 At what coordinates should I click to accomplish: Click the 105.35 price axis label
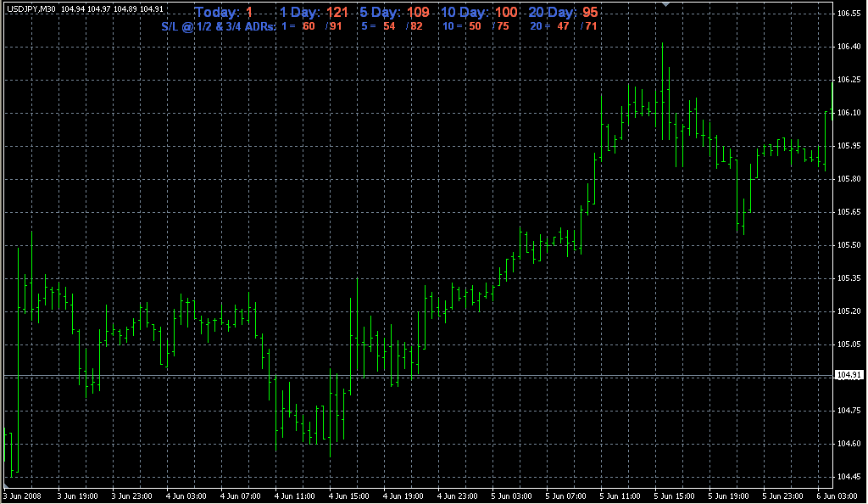click(x=849, y=278)
